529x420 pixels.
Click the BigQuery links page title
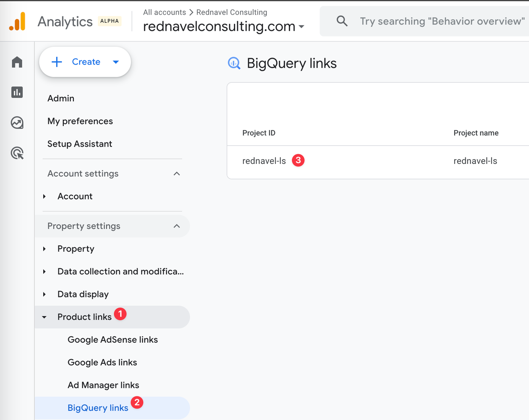[292, 63]
